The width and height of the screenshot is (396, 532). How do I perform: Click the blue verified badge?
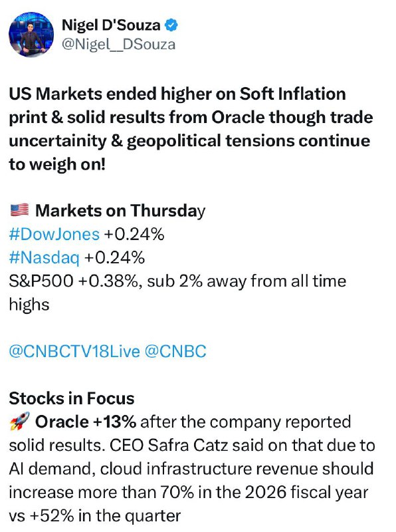point(171,25)
